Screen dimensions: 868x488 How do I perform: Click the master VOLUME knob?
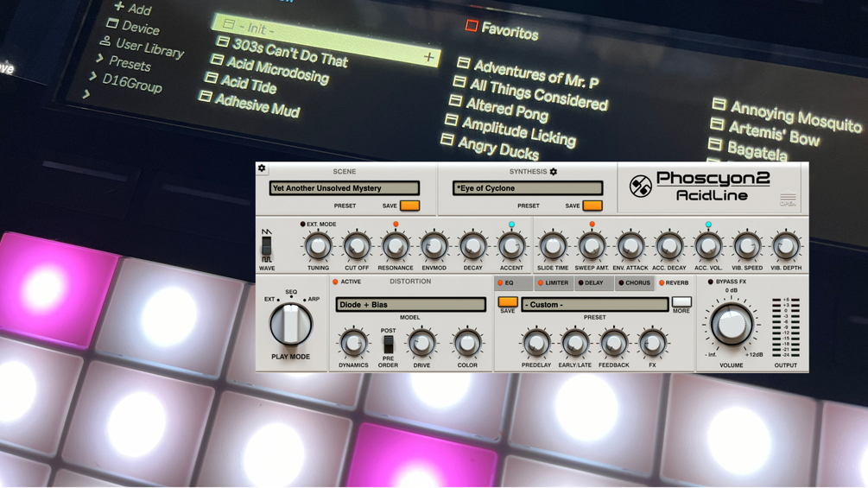732,324
